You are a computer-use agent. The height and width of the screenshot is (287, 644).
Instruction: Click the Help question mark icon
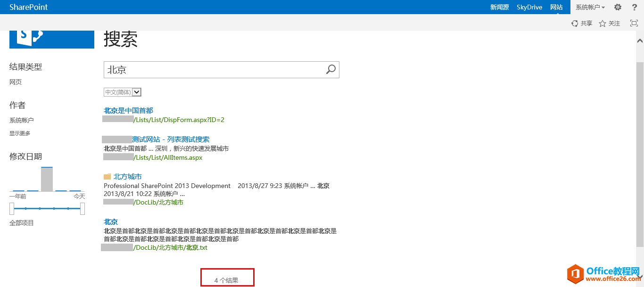pos(634,7)
